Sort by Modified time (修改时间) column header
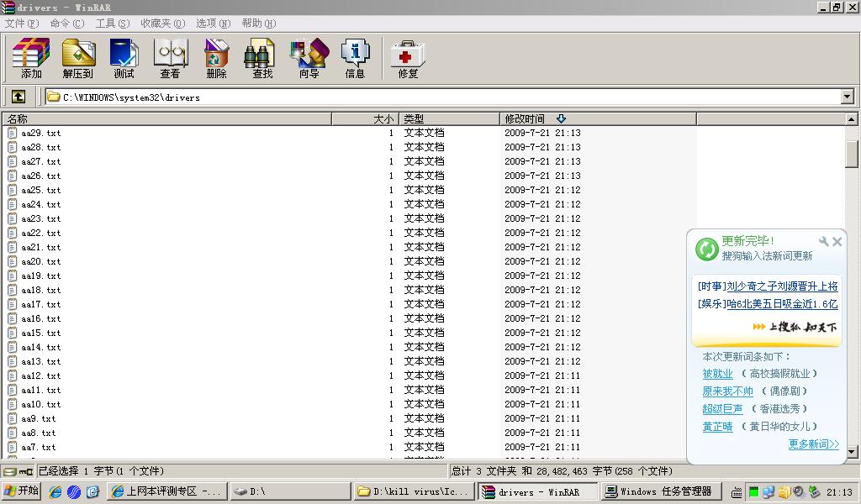 tap(598, 118)
